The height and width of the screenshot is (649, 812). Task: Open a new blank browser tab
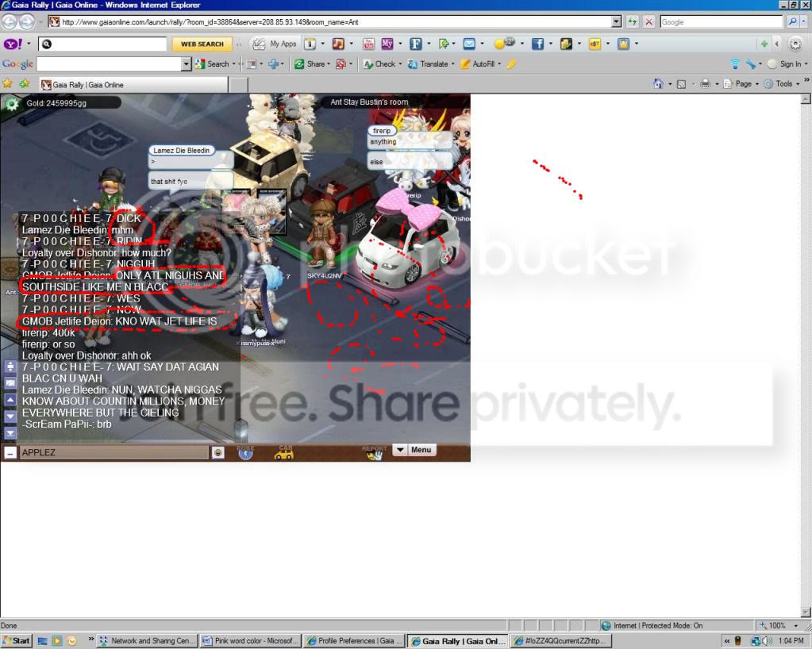click(x=238, y=85)
